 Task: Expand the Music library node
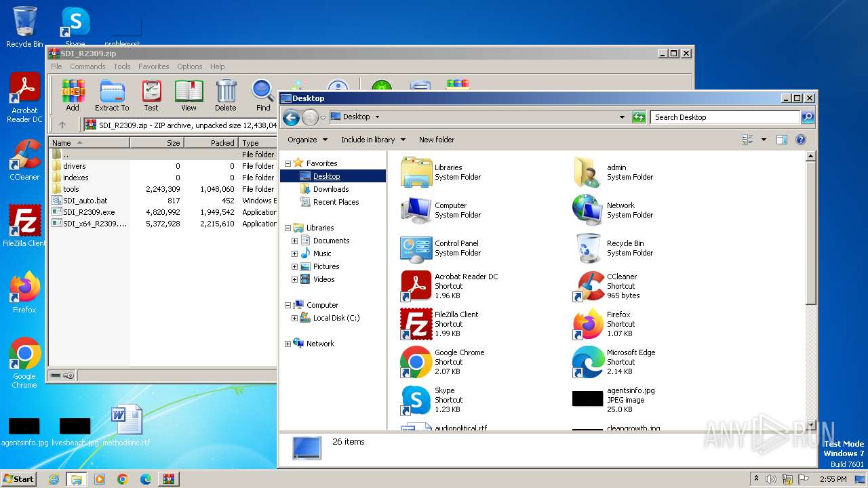(294, 253)
